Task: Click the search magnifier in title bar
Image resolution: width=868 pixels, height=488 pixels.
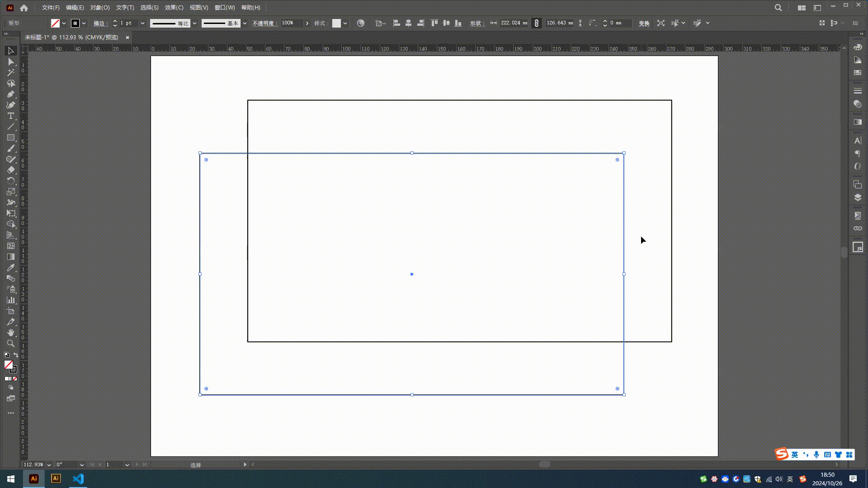Action: click(778, 8)
